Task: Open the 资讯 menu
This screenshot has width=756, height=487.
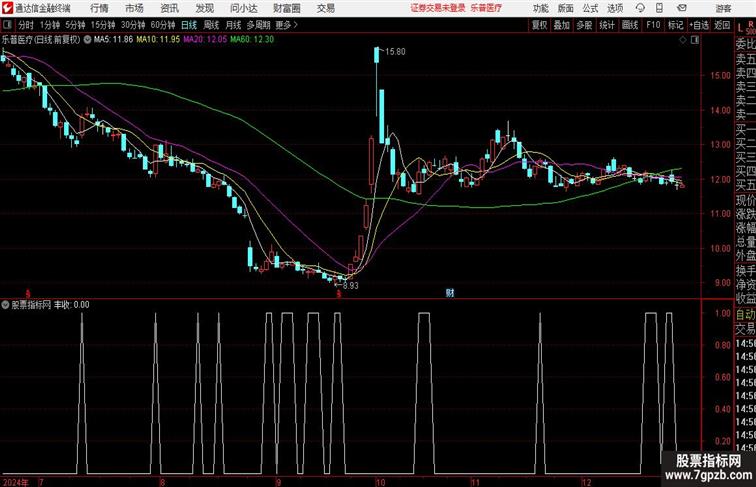Action: click(x=170, y=8)
